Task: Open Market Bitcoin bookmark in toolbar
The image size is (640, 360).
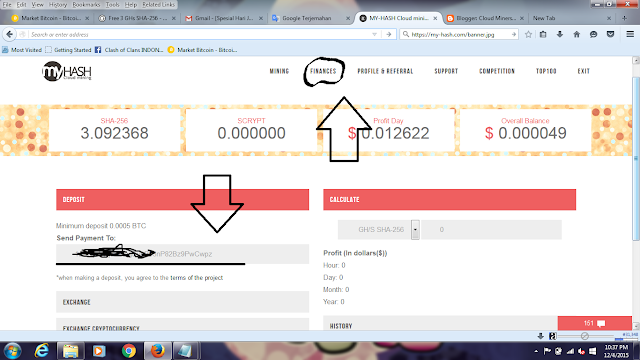Action: [202, 50]
